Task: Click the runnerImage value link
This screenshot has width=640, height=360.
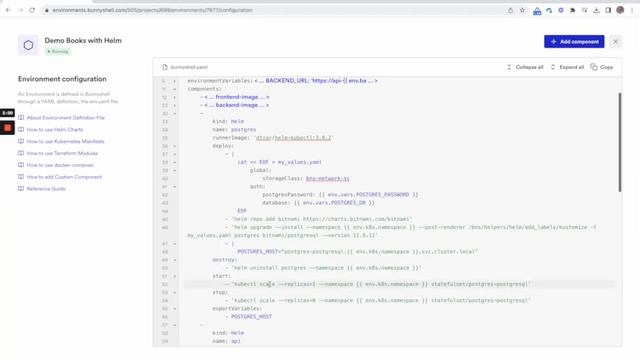Action: pyautogui.click(x=293, y=138)
